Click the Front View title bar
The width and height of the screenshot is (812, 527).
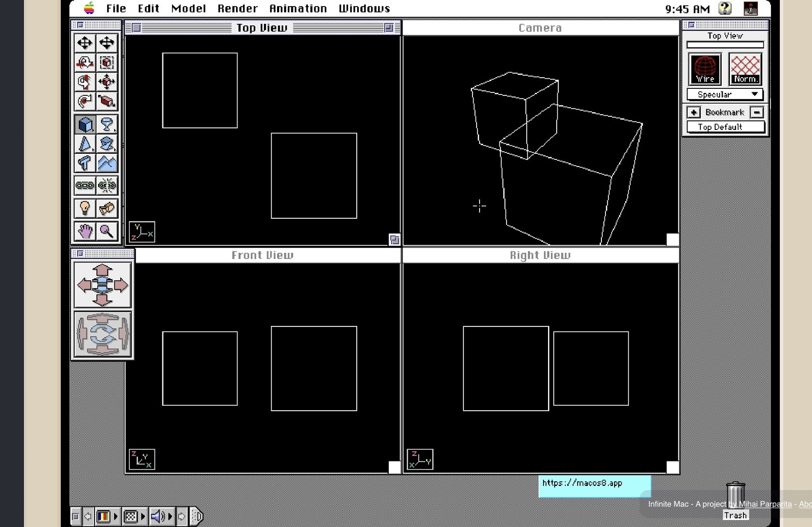click(x=262, y=255)
